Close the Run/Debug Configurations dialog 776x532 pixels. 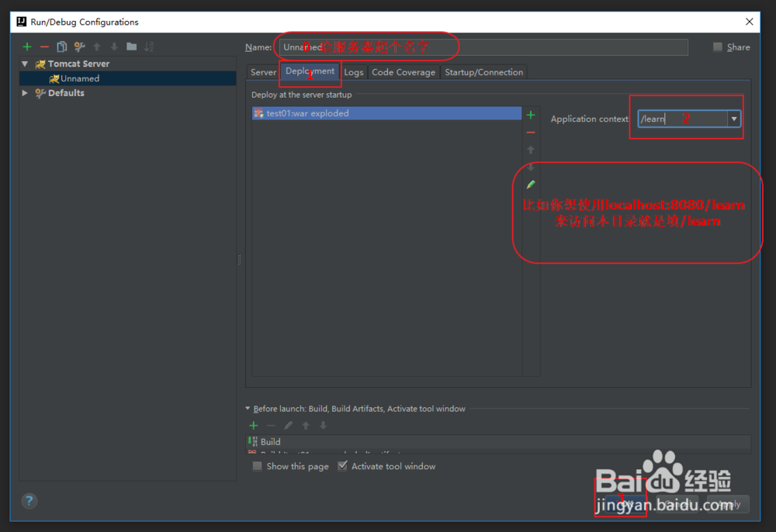click(750, 22)
